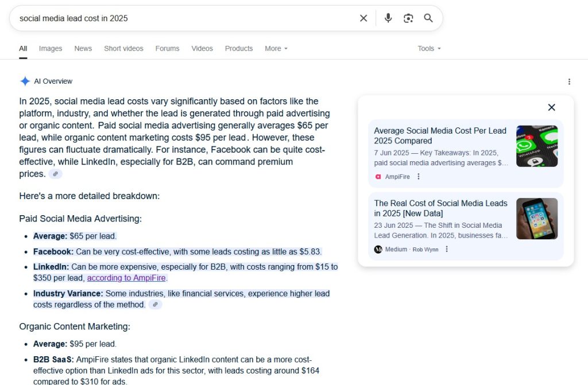This screenshot has height=385, width=588.
Task: Click the source link chip after 'regardless of the method.'
Action: click(155, 305)
